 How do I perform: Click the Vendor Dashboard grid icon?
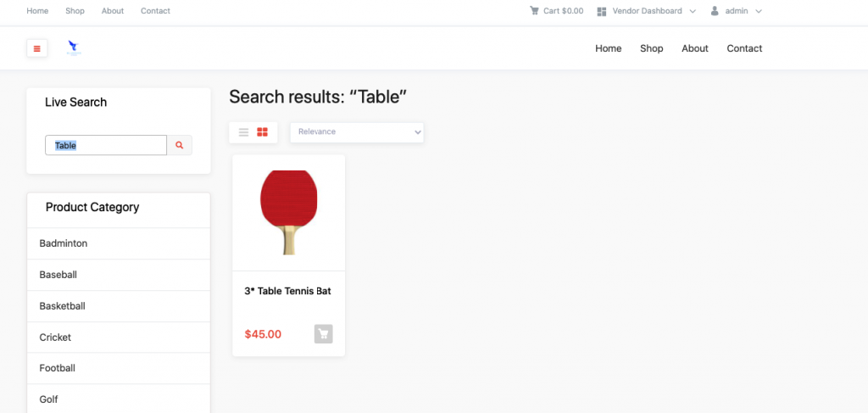coord(603,11)
